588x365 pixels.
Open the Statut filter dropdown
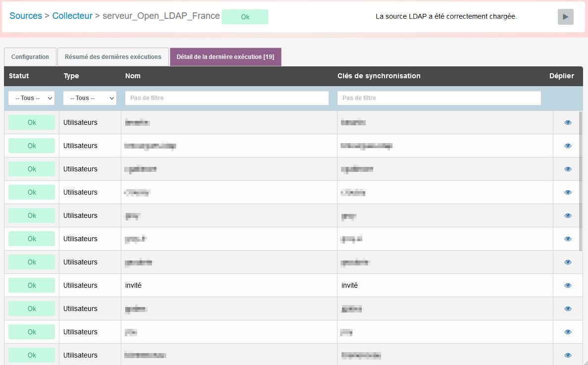point(32,98)
